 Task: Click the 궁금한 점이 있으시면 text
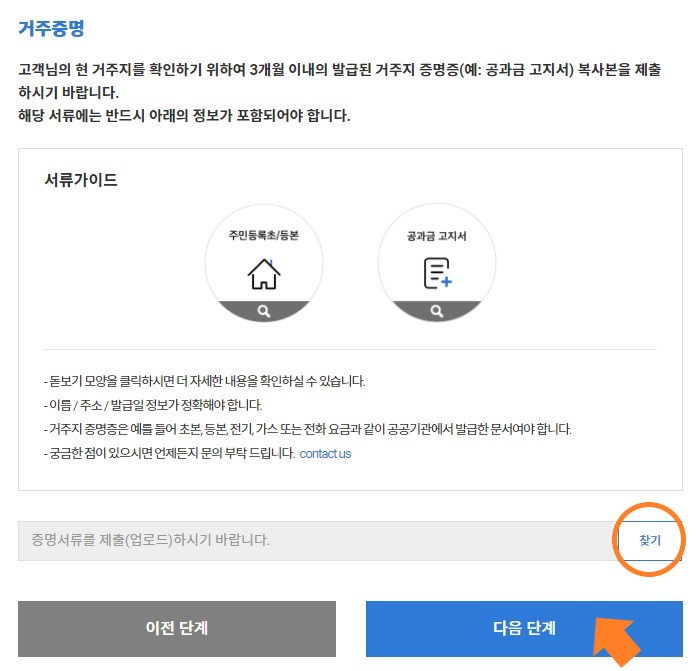169,454
